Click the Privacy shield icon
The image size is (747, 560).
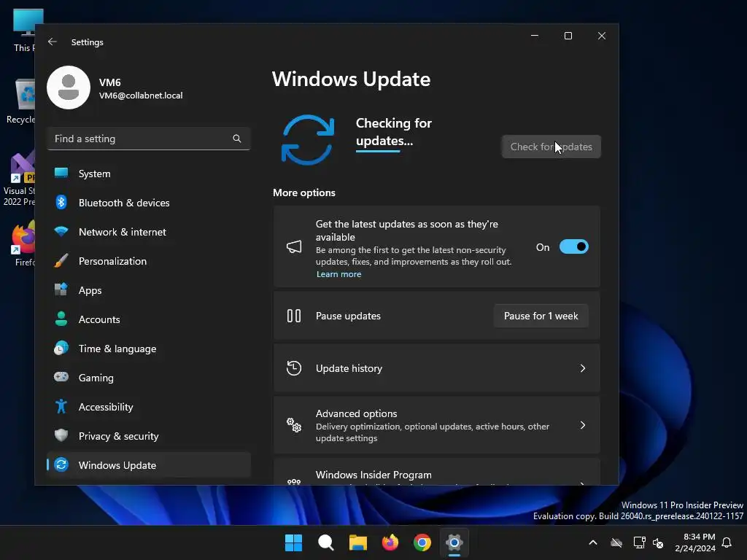(x=61, y=435)
